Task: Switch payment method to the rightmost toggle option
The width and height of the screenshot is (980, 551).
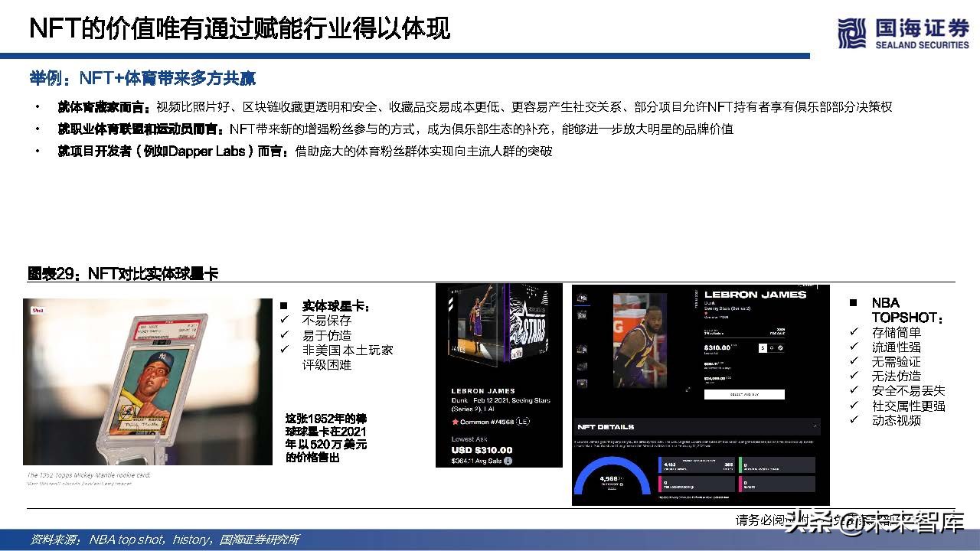Action: pos(780,348)
